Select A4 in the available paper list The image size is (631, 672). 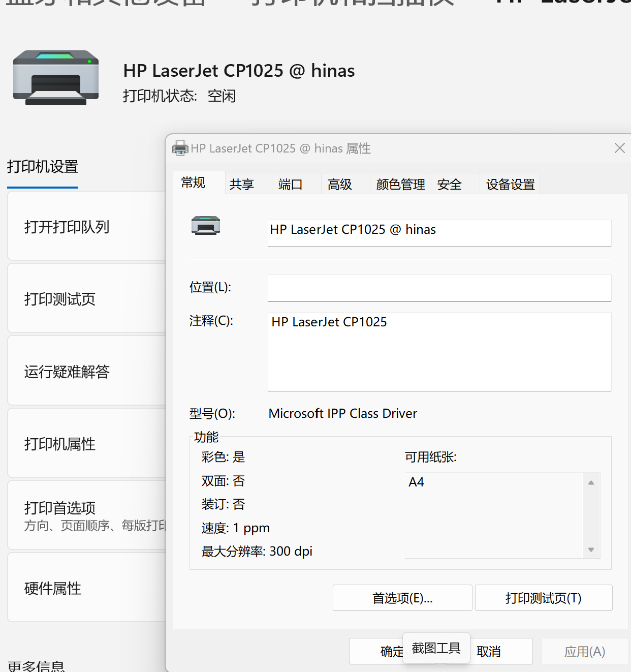pyautogui.click(x=417, y=482)
